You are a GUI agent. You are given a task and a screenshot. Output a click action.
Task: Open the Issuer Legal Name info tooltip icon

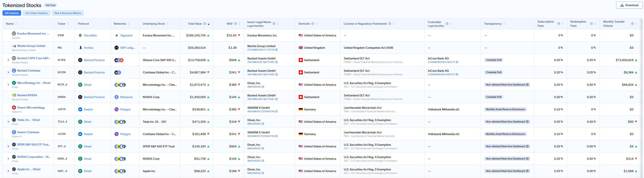pyautogui.click(x=274, y=24)
